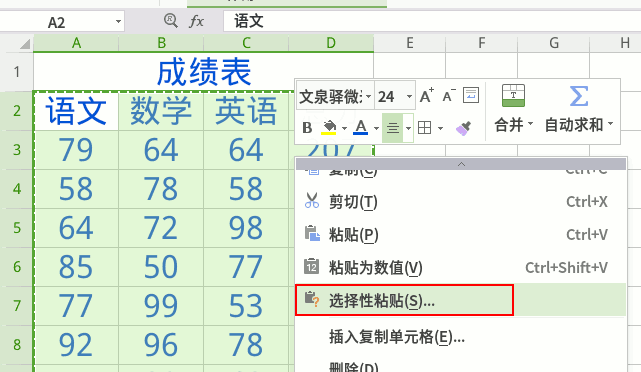Click cell B8 with value 96
This screenshot has width=641, height=372.
click(x=161, y=345)
